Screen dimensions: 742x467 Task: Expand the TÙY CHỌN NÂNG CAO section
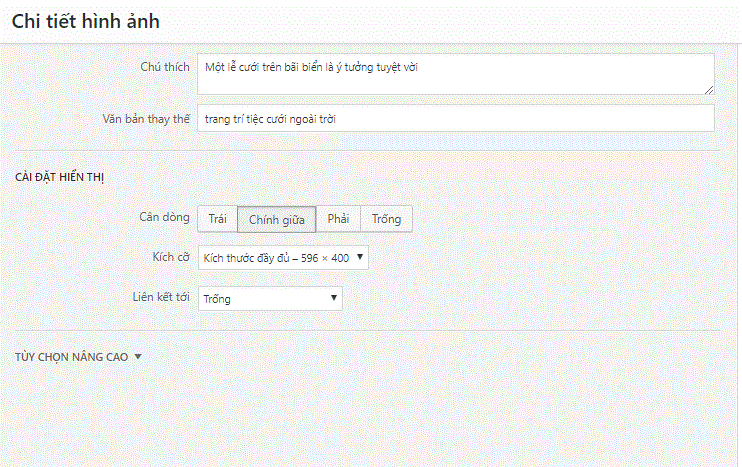[x=71, y=356]
